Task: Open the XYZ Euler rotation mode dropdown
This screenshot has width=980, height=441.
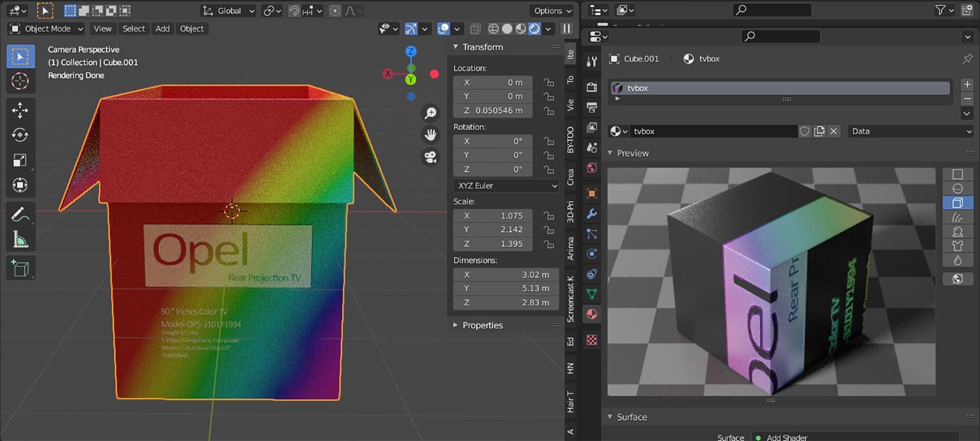Action: click(x=506, y=186)
